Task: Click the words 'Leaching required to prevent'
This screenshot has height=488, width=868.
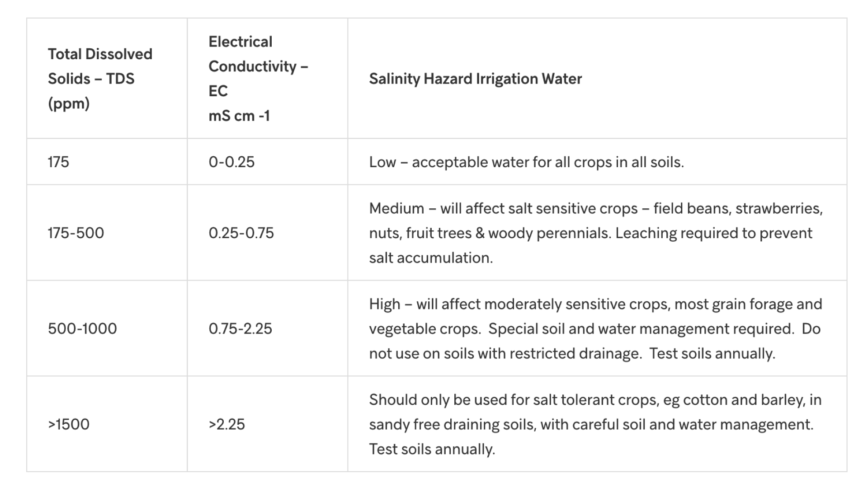Action: pyautogui.click(x=714, y=233)
